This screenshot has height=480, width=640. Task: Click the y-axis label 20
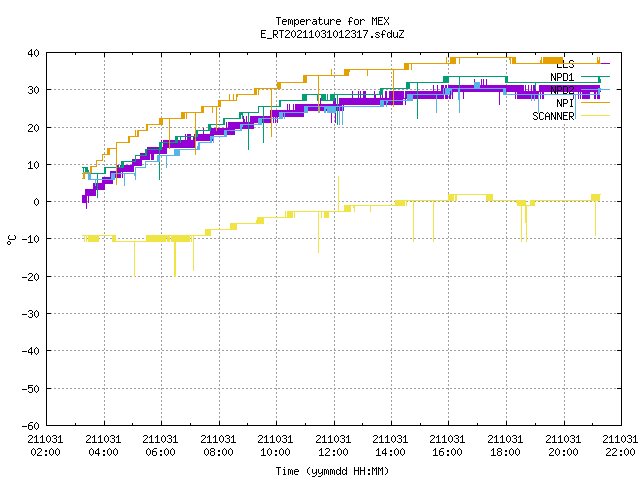coord(33,128)
